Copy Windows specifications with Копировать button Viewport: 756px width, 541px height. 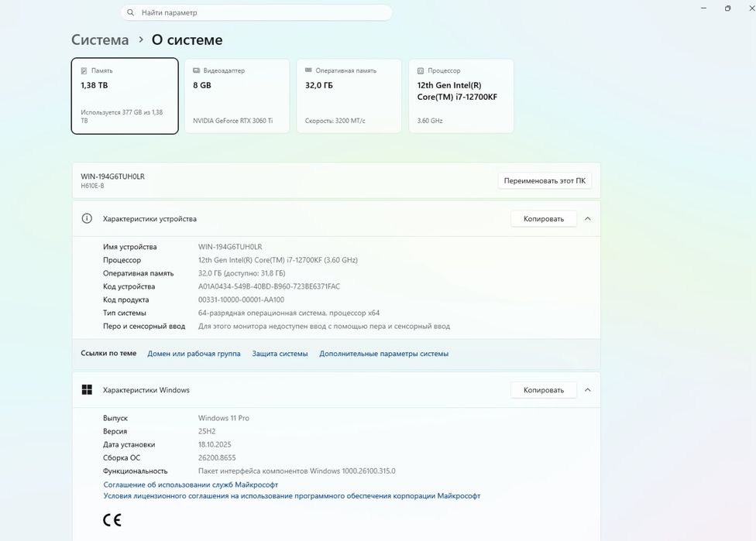[544, 390]
